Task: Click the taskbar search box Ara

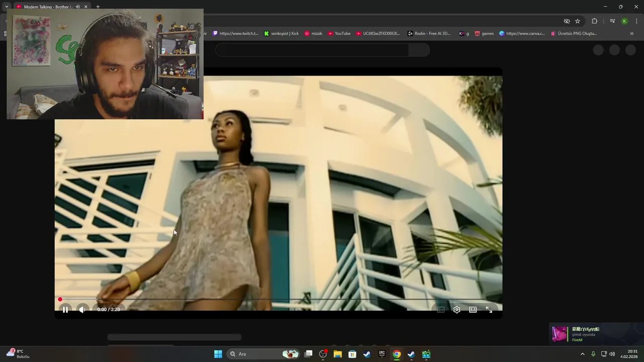Action: [x=264, y=354]
